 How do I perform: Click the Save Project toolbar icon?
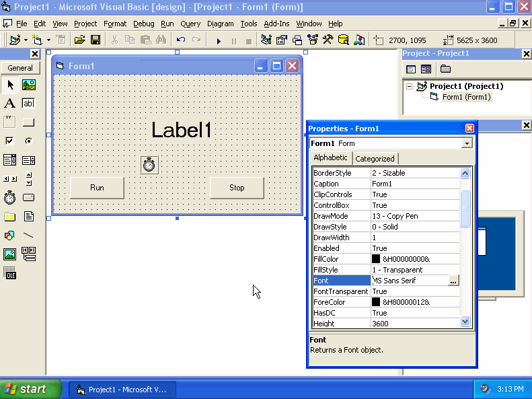tap(96, 40)
